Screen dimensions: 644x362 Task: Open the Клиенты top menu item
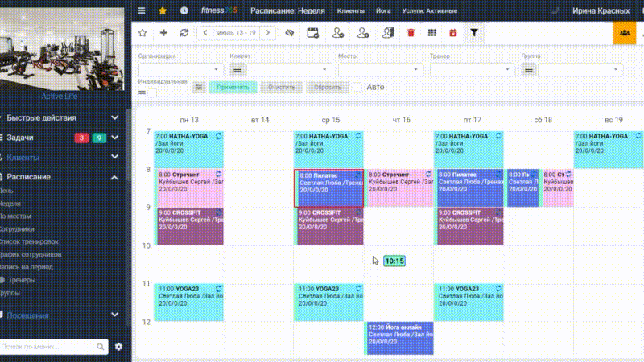point(350,11)
